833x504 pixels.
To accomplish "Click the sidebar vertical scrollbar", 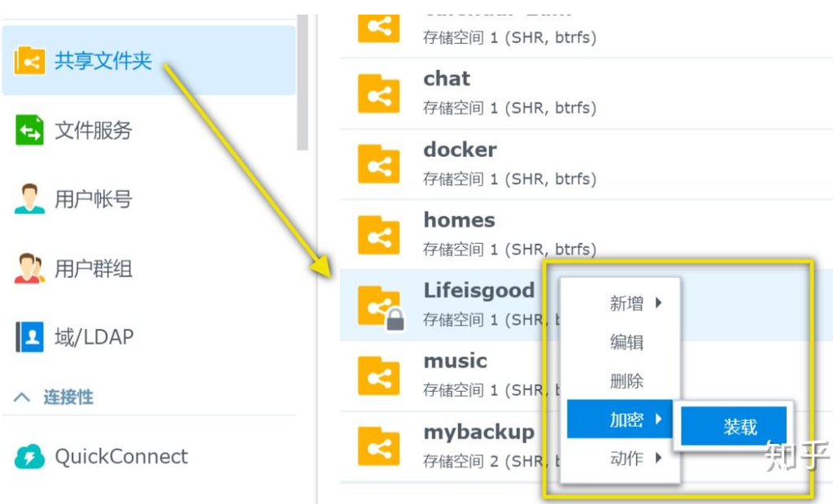I will 303,83.
